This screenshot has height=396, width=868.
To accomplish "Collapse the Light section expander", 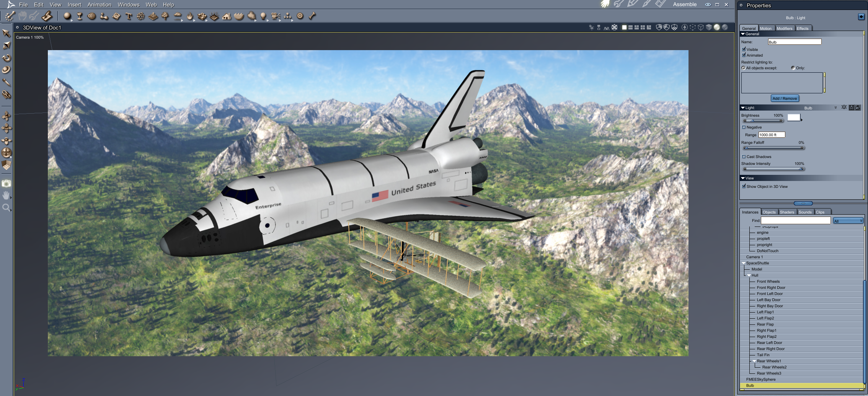I will tap(743, 108).
